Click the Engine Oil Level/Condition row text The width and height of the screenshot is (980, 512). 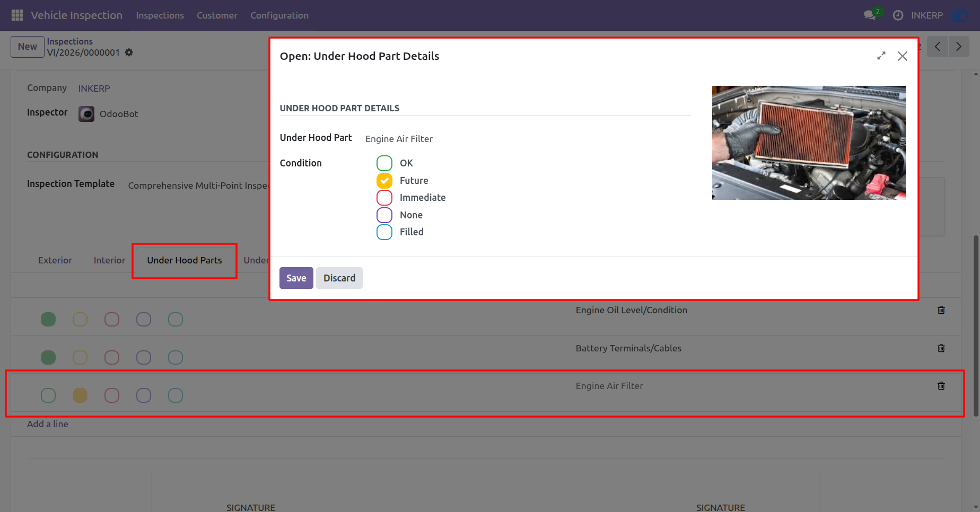[x=632, y=310]
